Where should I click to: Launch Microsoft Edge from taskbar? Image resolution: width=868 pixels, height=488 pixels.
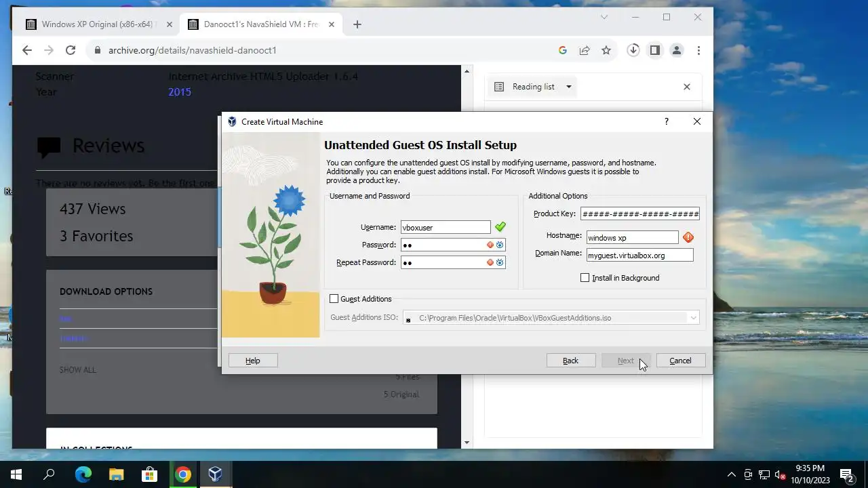click(x=83, y=474)
